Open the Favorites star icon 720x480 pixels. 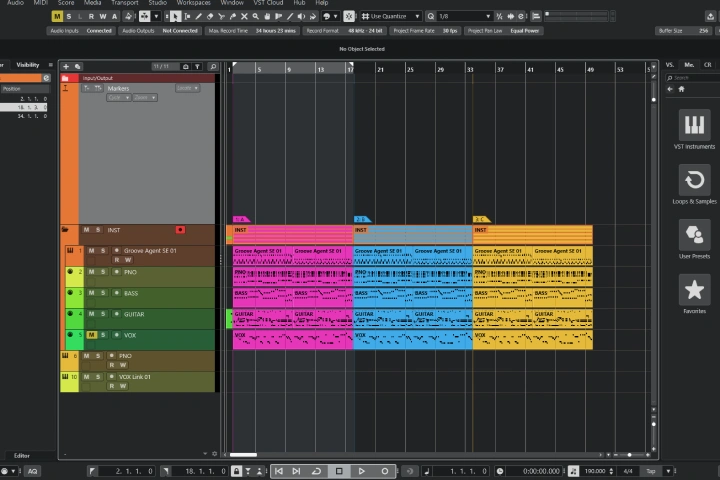coord(694,289)
